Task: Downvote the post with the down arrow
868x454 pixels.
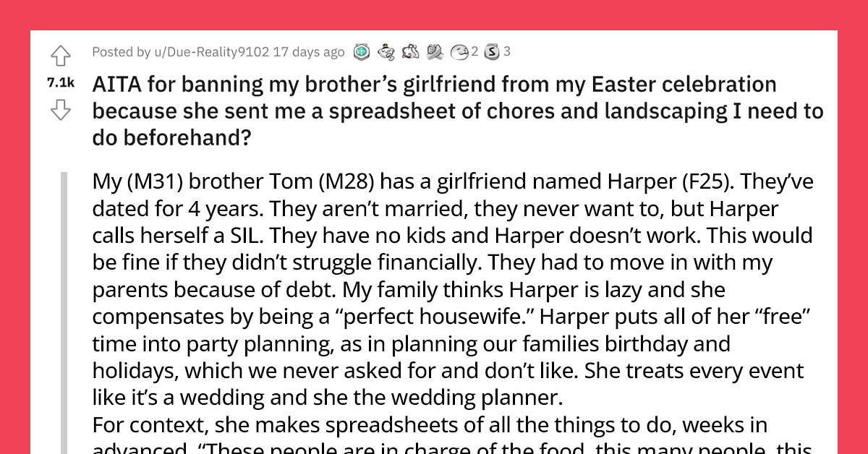Action: (62, 110)
